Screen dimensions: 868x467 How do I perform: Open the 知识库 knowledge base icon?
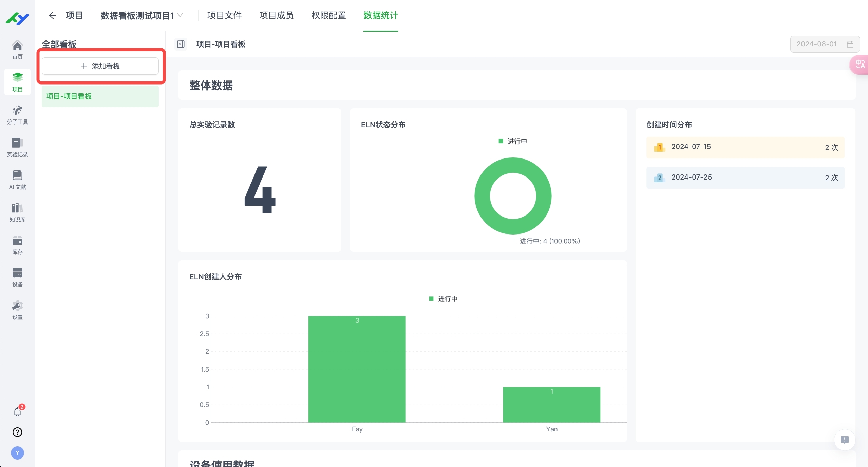tap(17, 212)
